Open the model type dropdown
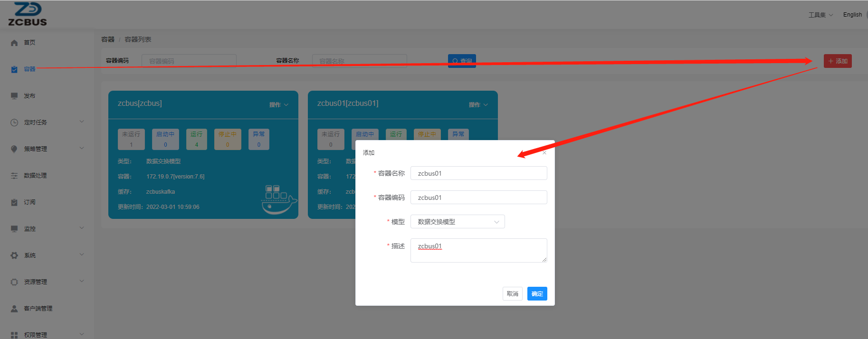 (x=457, y=222)
